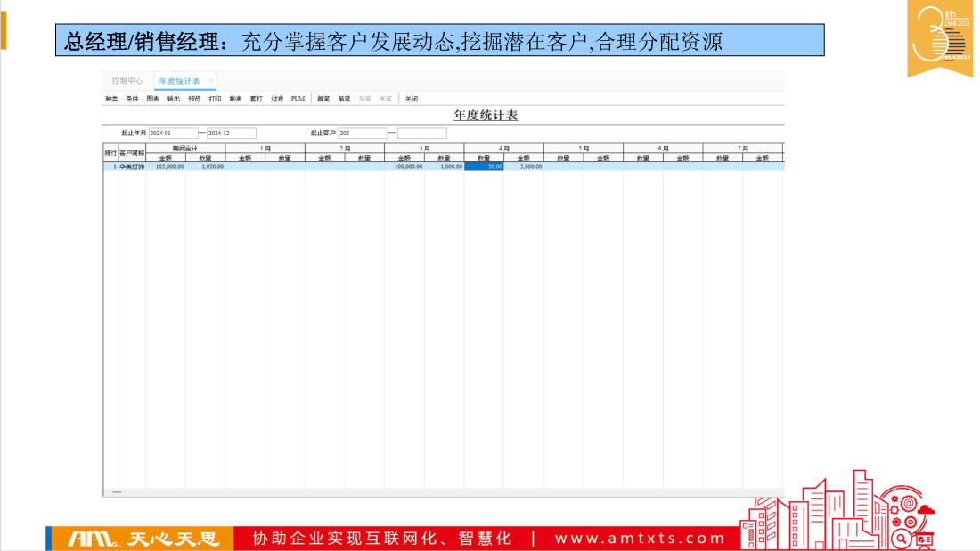Click the start month field 2024-01
980x551 pixels.
pyautogui.click(x=172, y=134)
